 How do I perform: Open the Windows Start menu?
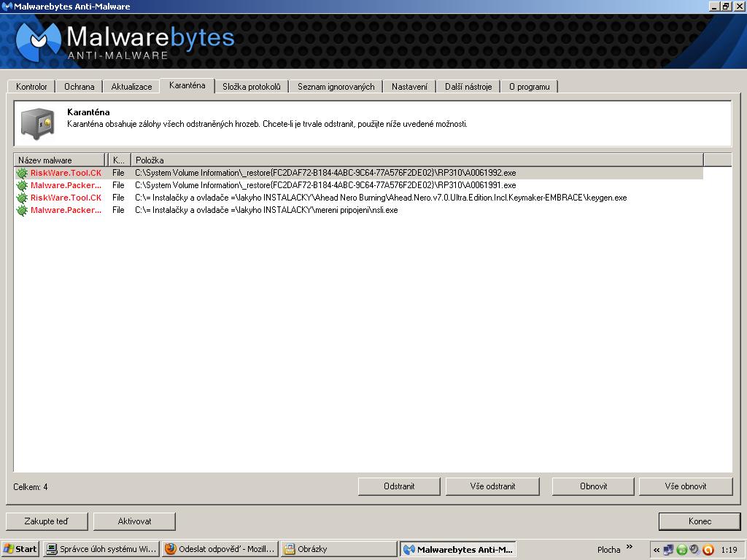pyautogui.click(x=20, y=549)
